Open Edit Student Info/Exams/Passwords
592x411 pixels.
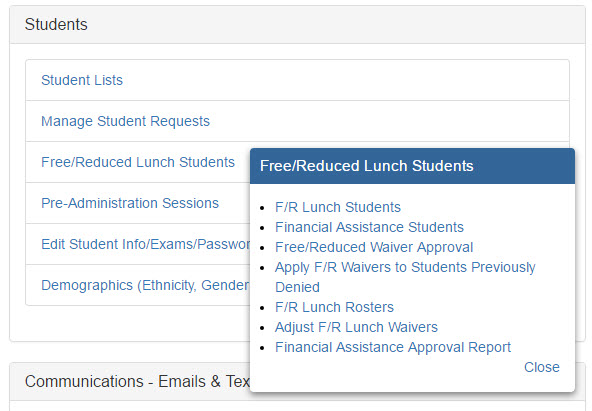point(145,244)
